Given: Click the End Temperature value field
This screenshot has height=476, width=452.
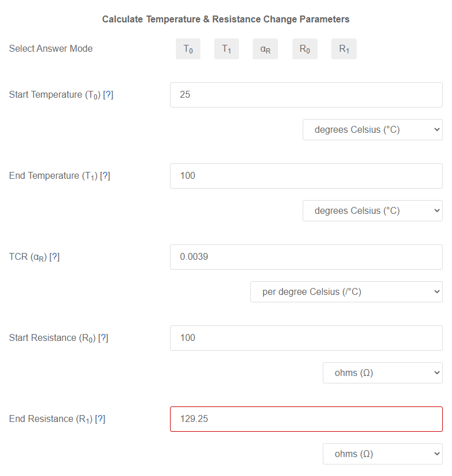Looking at the screenshot, I should tap(306, 175).
